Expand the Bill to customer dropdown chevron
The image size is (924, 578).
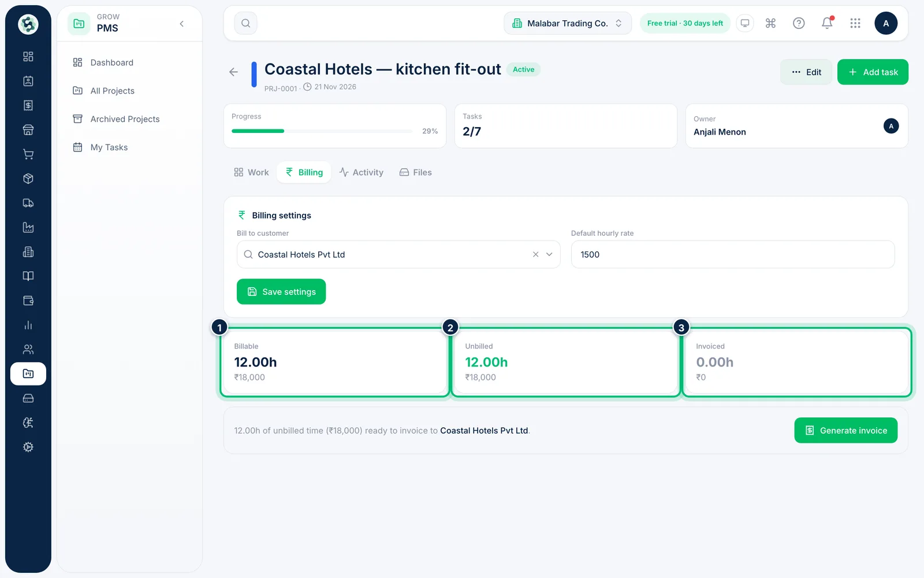click(549, 254)
